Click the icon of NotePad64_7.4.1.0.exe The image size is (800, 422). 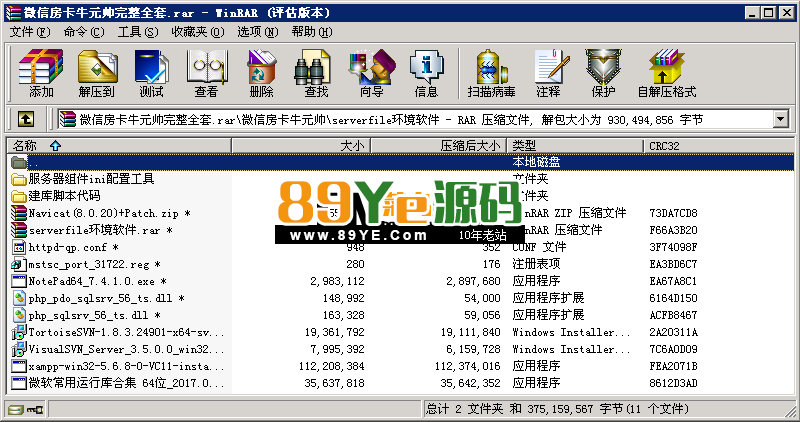[19, 281]
